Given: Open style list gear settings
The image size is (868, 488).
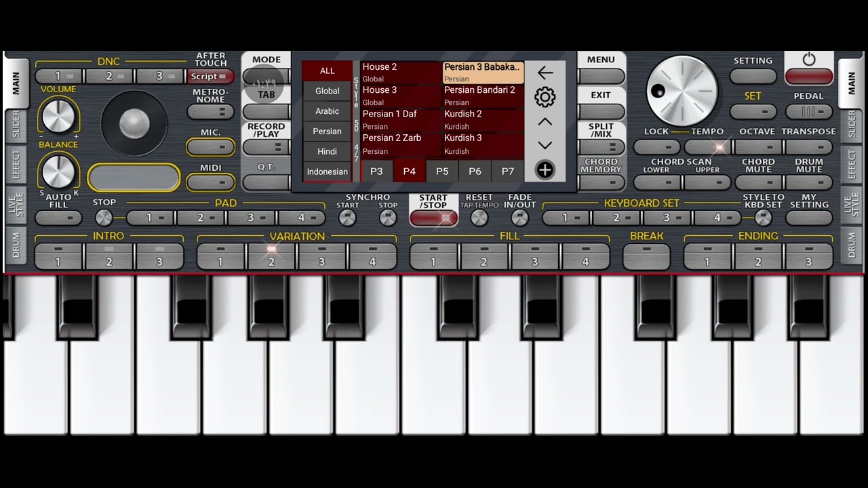Looking at the screenshot, I should 545,97.
